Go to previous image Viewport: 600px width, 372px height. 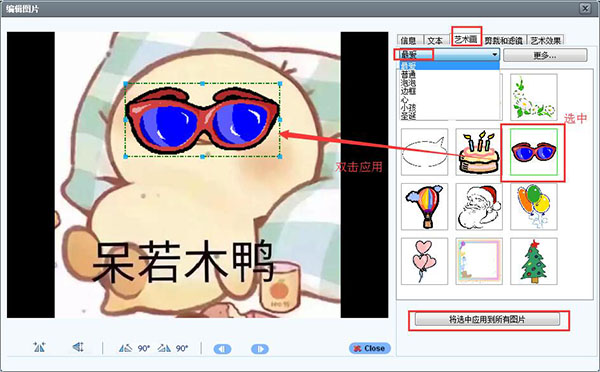(222, 349)
